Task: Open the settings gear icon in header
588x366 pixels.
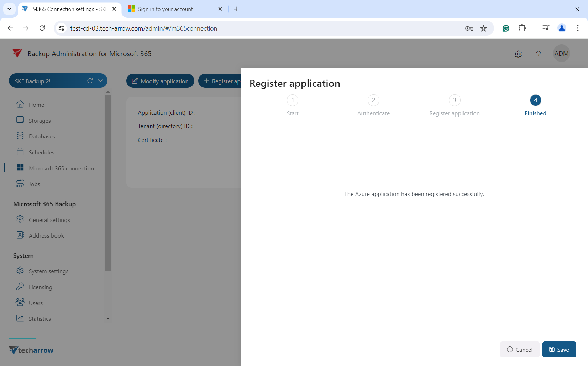Action: pyautogui.click(x=518, y=54)
